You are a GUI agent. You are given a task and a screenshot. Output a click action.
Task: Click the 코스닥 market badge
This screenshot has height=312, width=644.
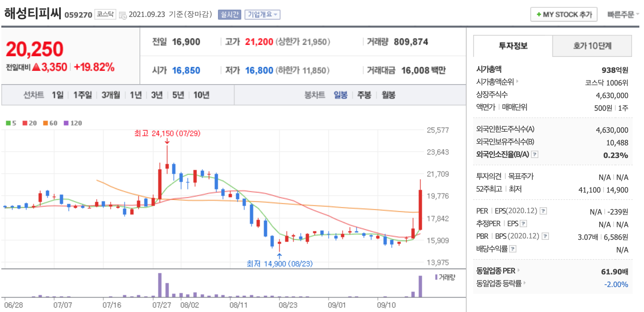point(105,14)
